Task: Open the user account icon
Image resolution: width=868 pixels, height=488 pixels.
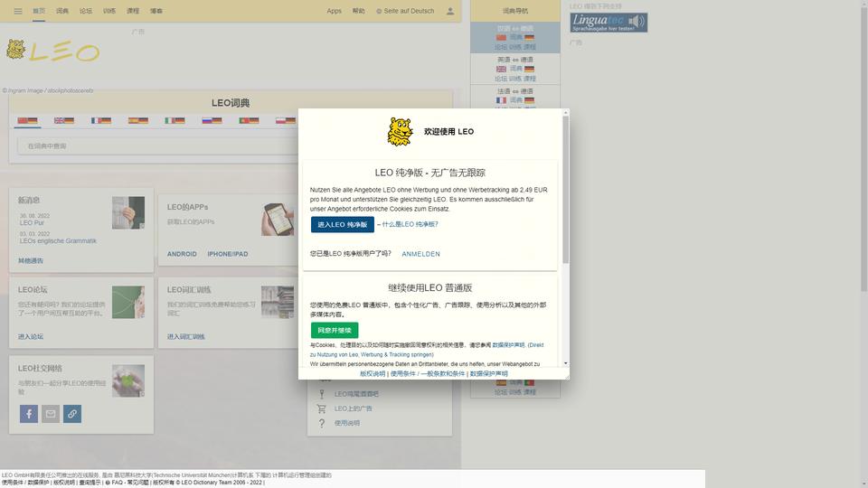Action: point(450,11)
